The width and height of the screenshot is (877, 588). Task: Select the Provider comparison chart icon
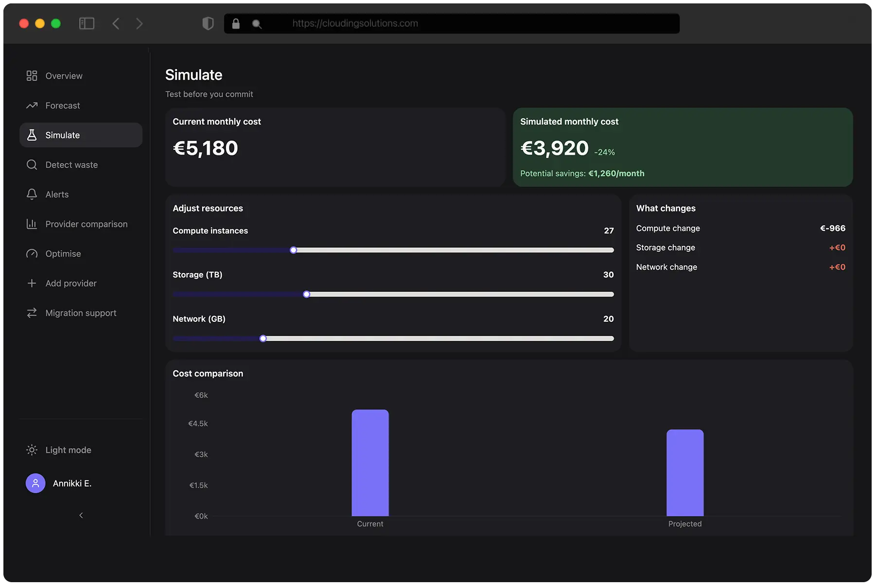coord(32,224)
